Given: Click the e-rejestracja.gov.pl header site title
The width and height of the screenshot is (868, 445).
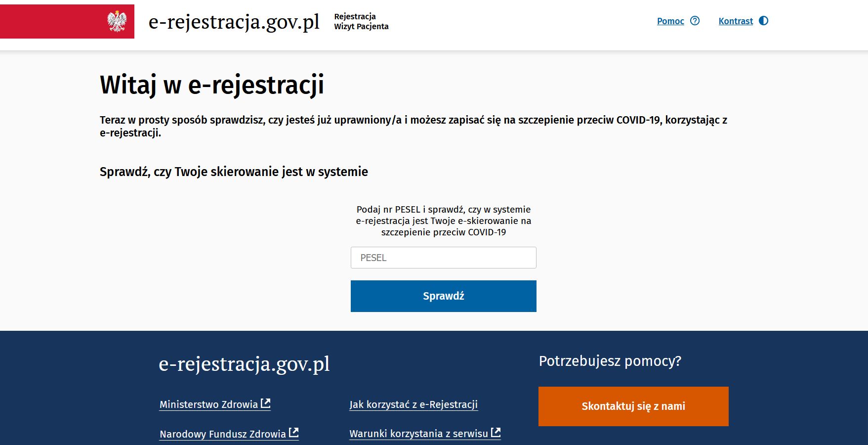Looking at the screenshot, I should pyautogui.click(x=234, y=22).
